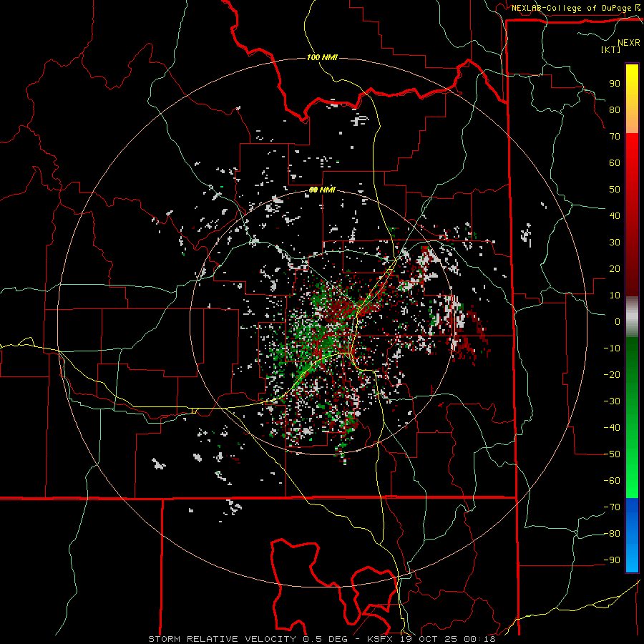Click the -90 value on velocity scale

[x=612, y=560]
